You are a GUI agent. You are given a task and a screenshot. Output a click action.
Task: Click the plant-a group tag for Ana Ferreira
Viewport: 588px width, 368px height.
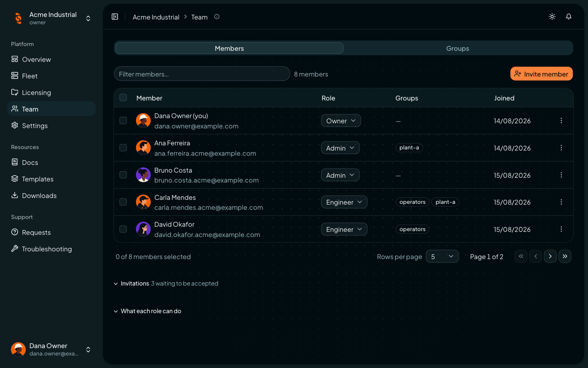409,148
